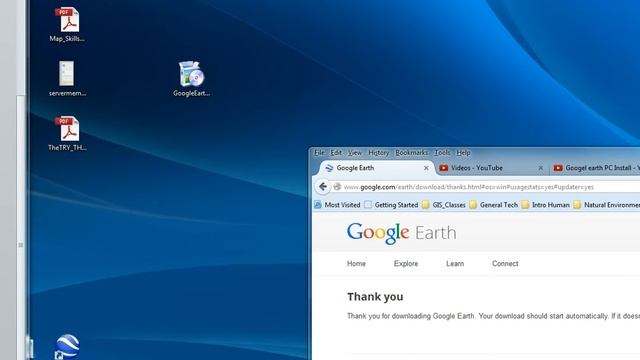Open the Tools menu
Screen dimensions: 640x360
pyautogui.click(x=442, y=153)
